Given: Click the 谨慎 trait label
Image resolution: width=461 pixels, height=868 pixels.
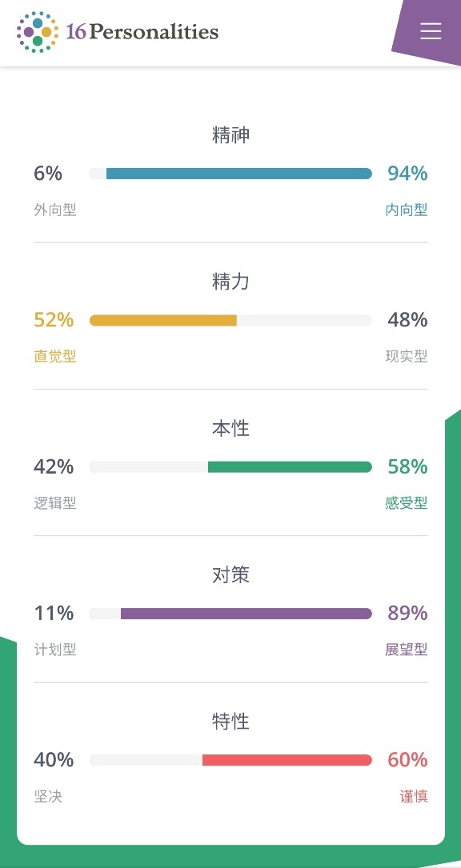Looking at the screenshot, I should click(414, 797).
